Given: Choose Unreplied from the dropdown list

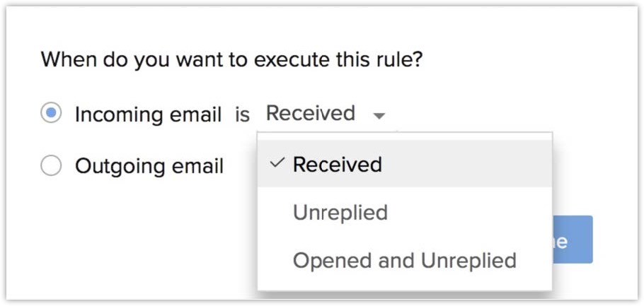Looking at the screenshot, I should click(340, 213).
